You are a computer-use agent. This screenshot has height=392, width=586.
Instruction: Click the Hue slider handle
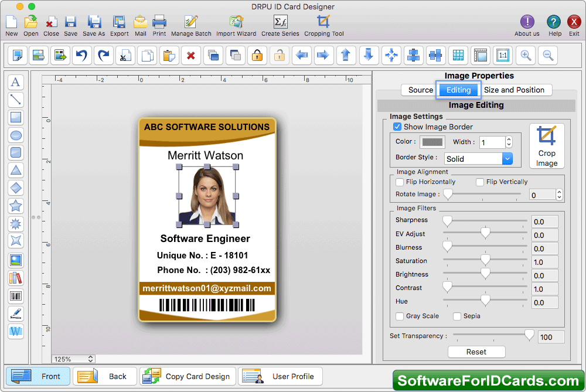(x=485, y=300)
